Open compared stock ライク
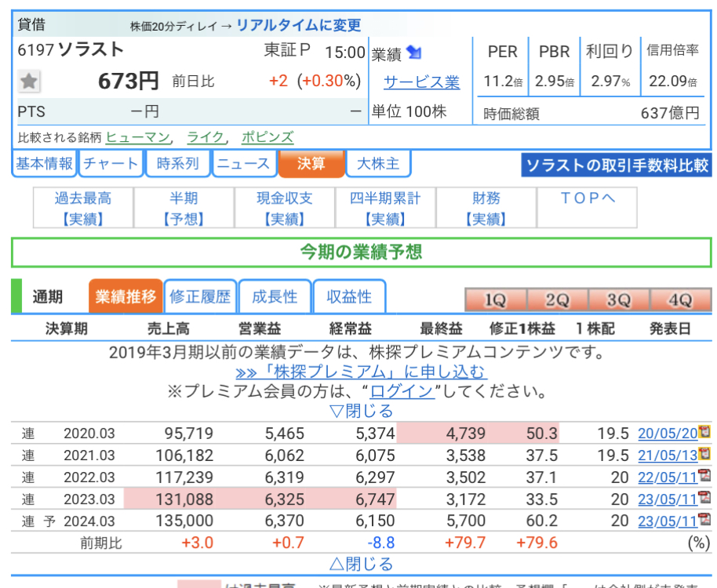717x588 pixels. pyautogui.click(x=206, y=137)
